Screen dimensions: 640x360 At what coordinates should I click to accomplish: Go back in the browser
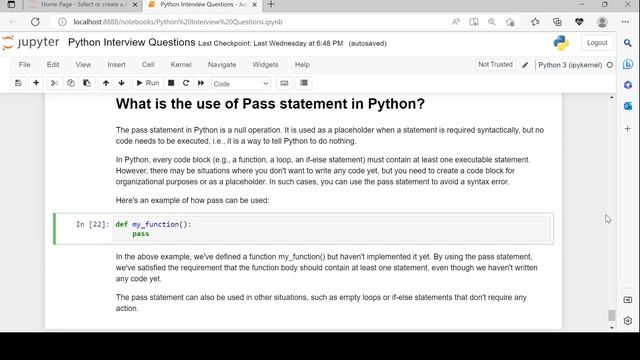point(13,22)
